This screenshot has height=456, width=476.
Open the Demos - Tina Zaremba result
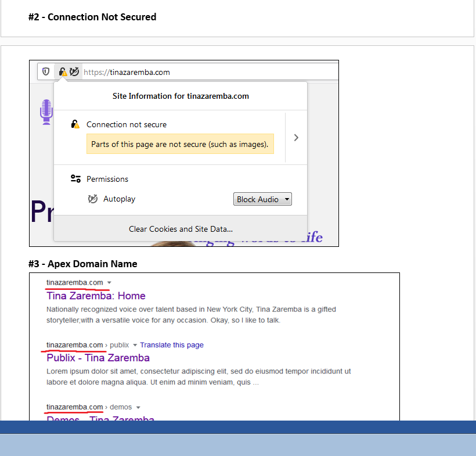tap(98, 419)
